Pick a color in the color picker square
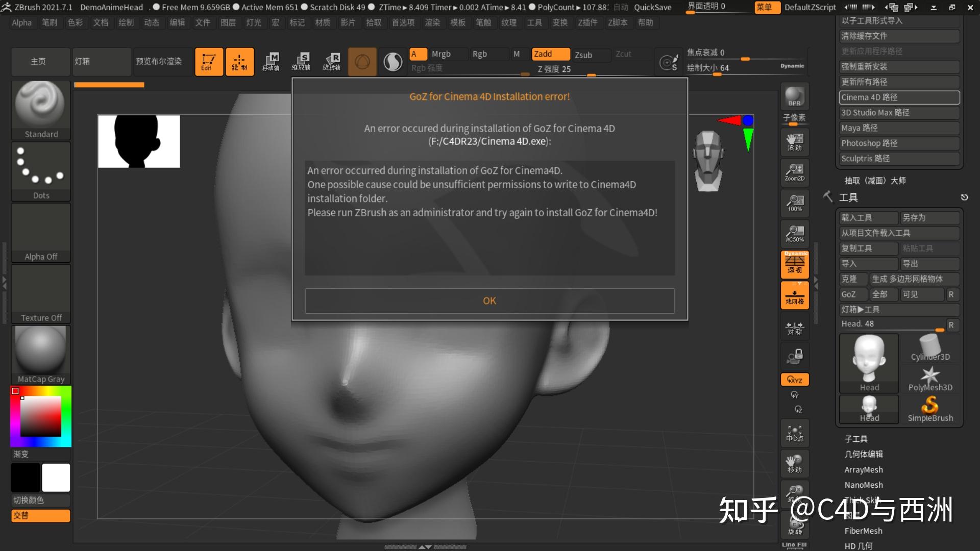 [41, 416]
